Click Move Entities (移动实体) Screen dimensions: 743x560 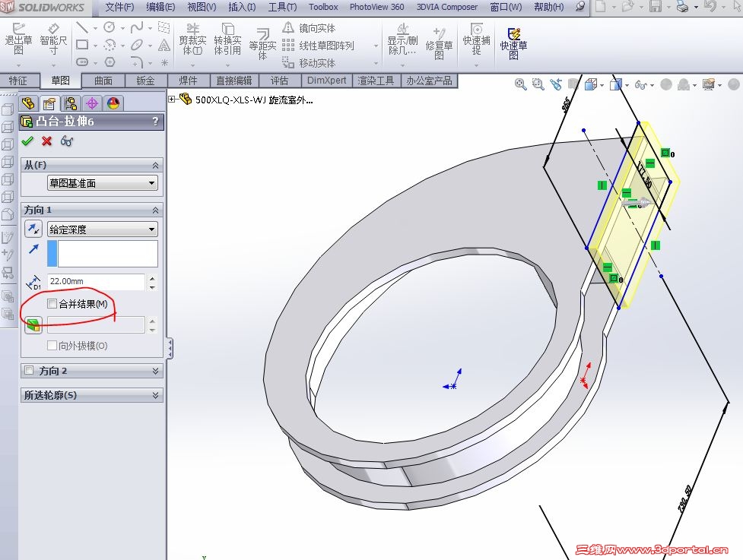tap(309, 63)
